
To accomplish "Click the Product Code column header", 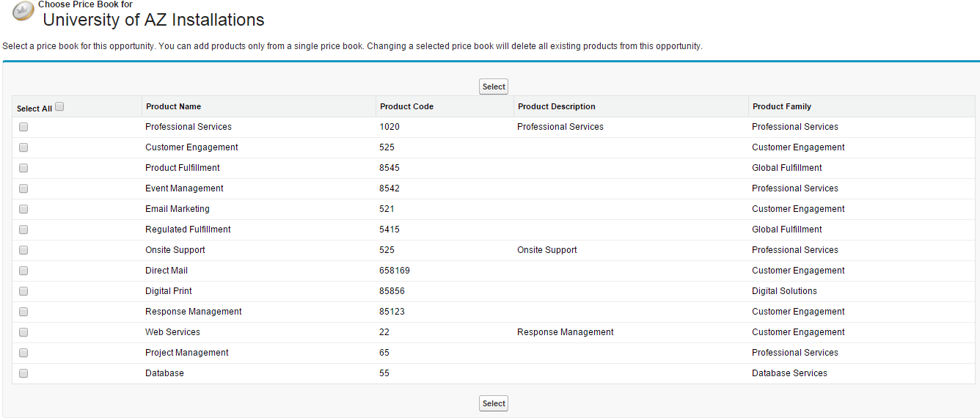I will (406, 106).
